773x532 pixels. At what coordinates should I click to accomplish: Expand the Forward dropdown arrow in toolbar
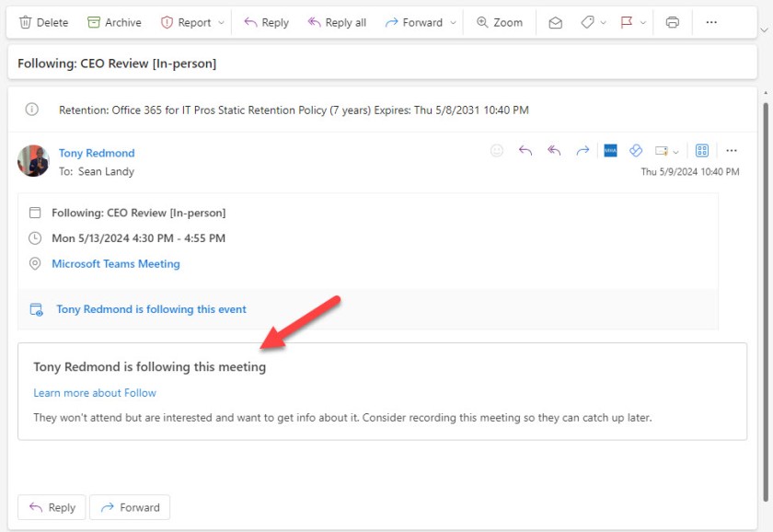coord(453,23)
